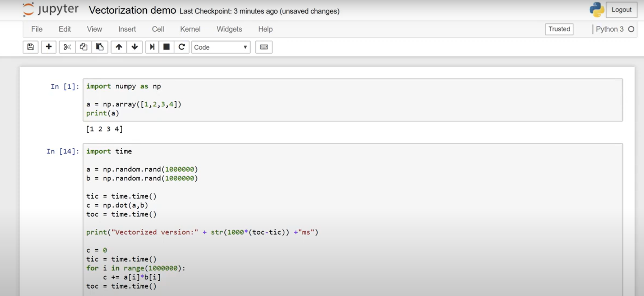
Task: Run cell and select below icon
Action: tap(152, 47)
